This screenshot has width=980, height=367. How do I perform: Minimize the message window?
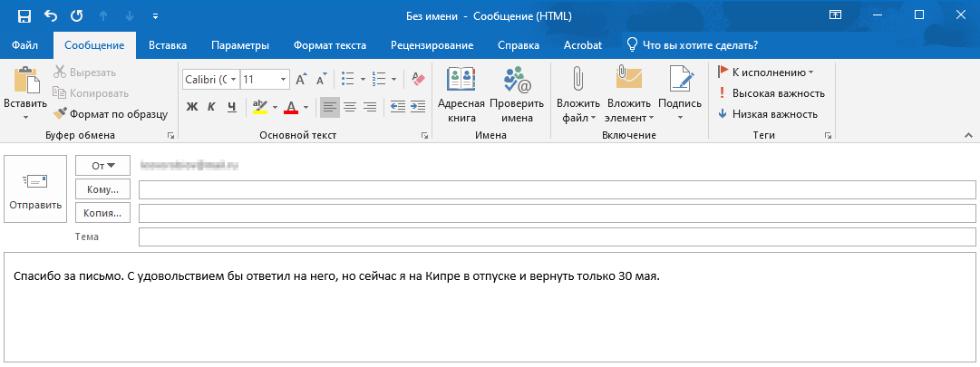(x=877, y=15)
